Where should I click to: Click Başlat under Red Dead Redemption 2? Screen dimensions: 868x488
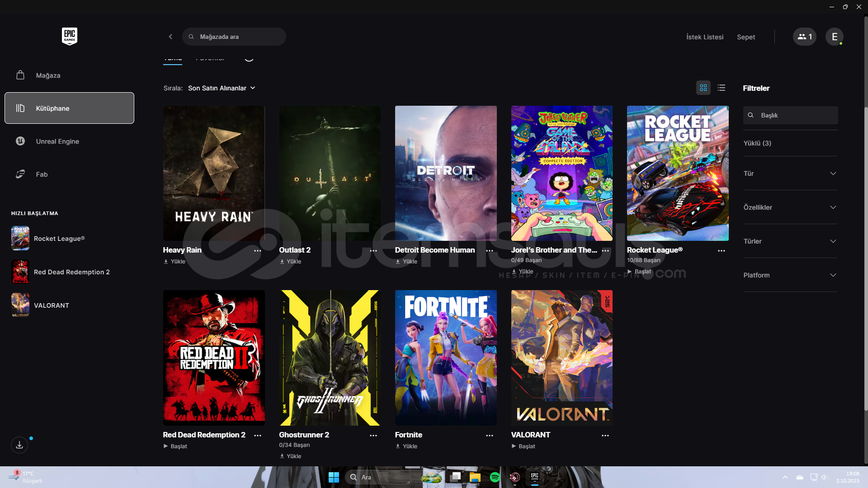point(175,446)
